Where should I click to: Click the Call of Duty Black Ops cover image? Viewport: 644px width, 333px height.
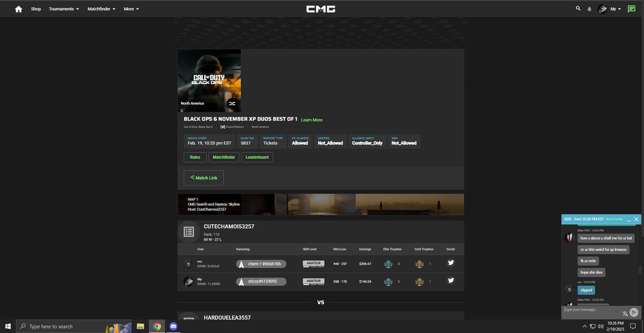click(x=209, y=80)
